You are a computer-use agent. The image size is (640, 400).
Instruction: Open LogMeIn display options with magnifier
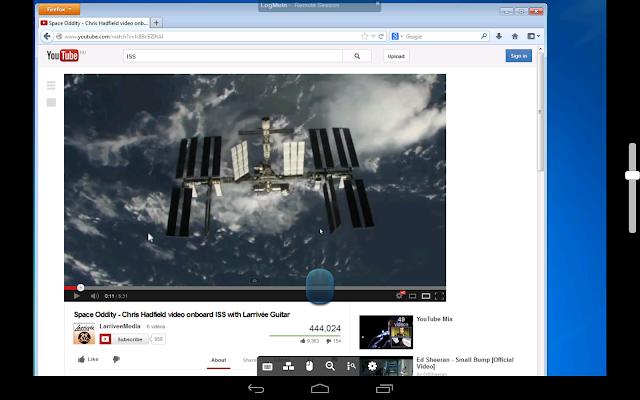tap(351, 366)
